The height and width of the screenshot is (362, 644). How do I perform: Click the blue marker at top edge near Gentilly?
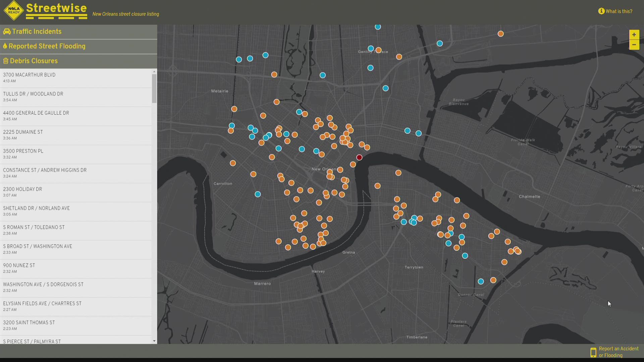pyautogui.click(x=378, y=27)
